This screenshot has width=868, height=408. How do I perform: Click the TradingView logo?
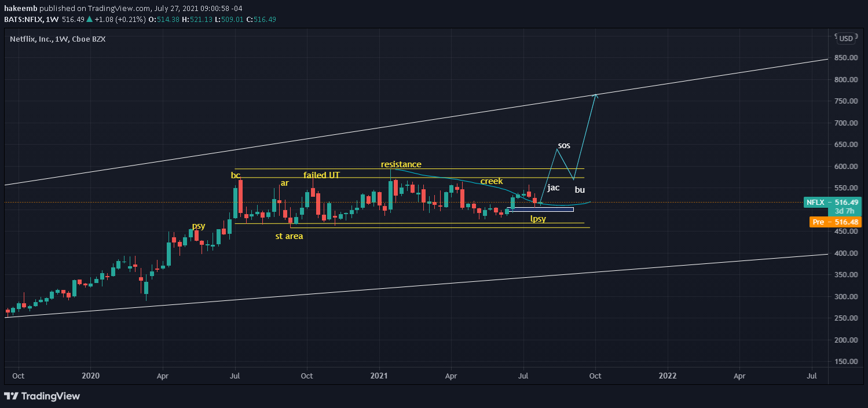point(42,396)
